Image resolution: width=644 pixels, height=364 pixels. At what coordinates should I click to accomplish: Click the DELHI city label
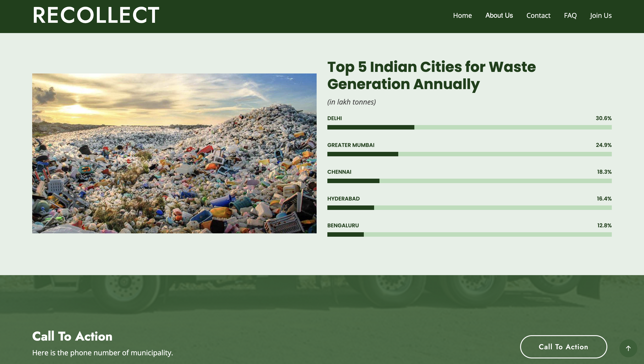[x=334, y=118]
